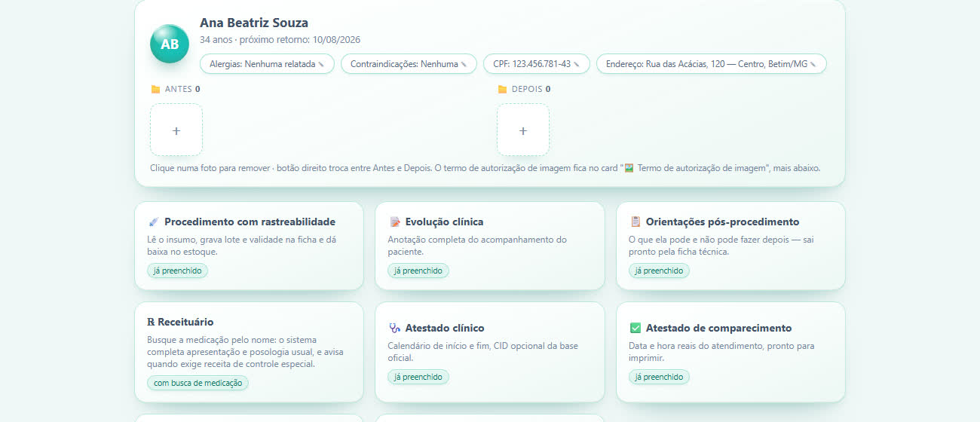Click the 'com busca de medicação' tag

coord(198,383)
